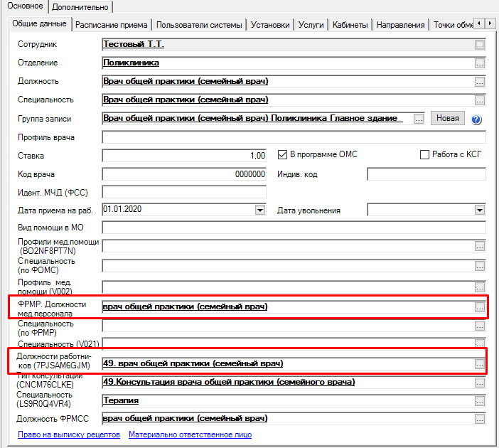
Task: Enable the Работа с КСГ checkbox
Action: (x=424, y=155)
